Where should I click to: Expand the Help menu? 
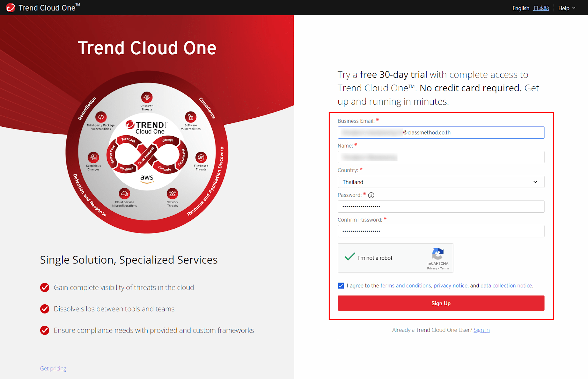[x=567, y=8]
